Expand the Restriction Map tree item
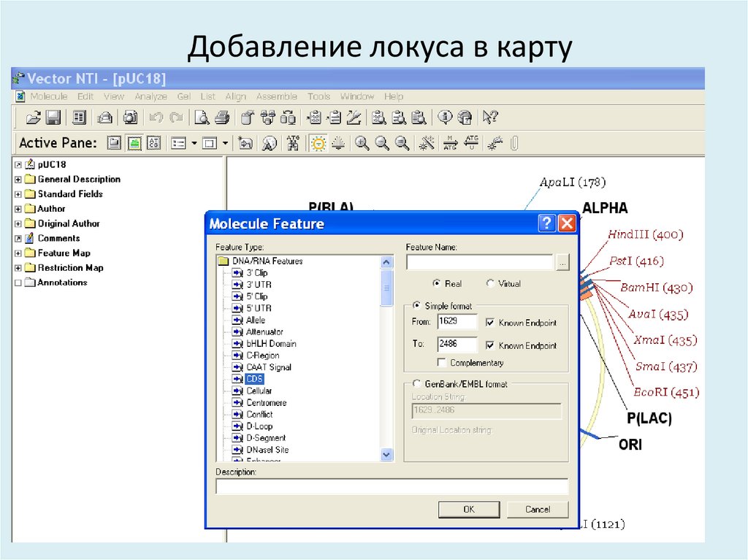Image resolution: width=748 pixels, height=560 pixels. (x=18, y=267)
